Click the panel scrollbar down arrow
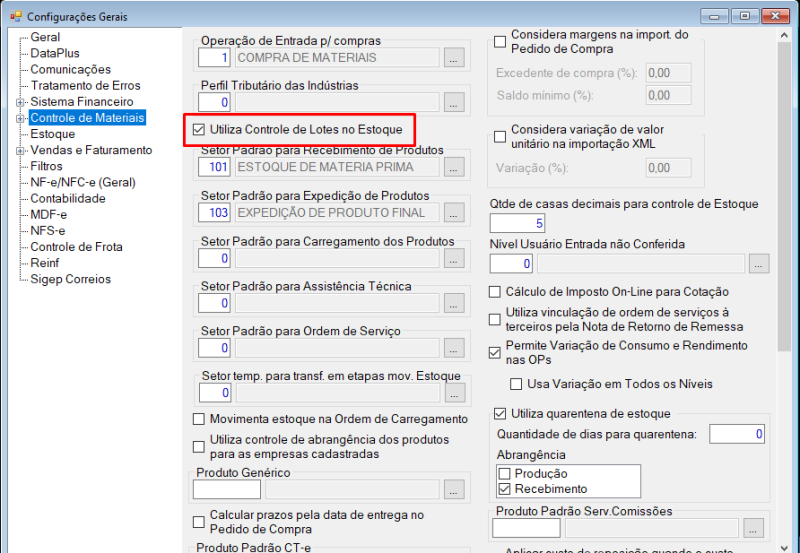The image size is (800, 553). coord(784,548)
